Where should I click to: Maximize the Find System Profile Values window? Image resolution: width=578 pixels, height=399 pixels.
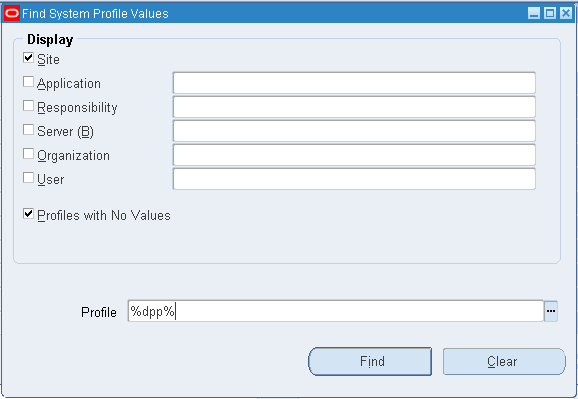[x=550, y=14]
